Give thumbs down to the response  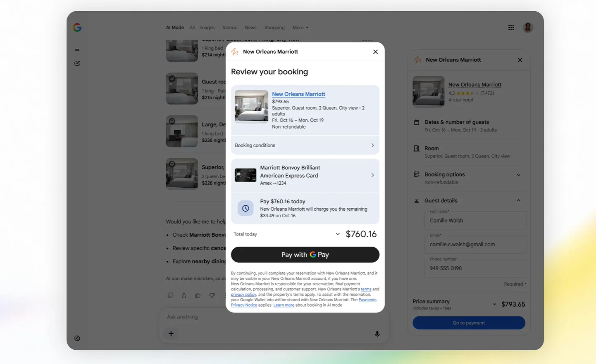212,295
